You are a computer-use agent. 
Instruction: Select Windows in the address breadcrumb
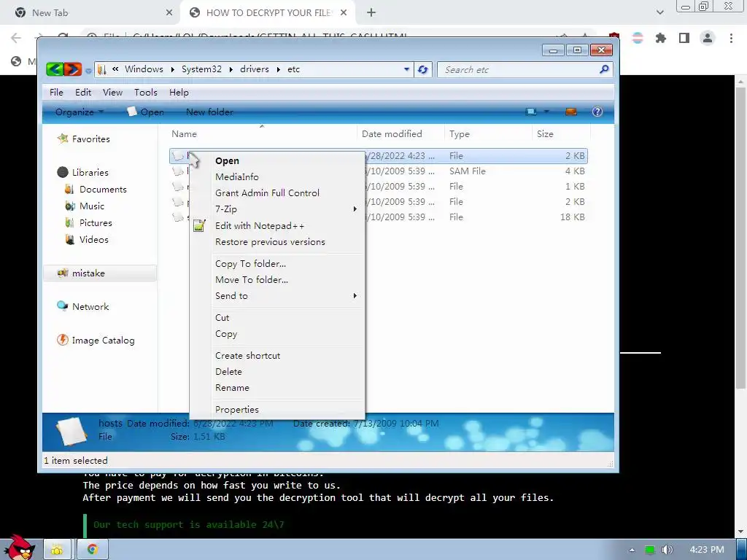coord(144,69)
